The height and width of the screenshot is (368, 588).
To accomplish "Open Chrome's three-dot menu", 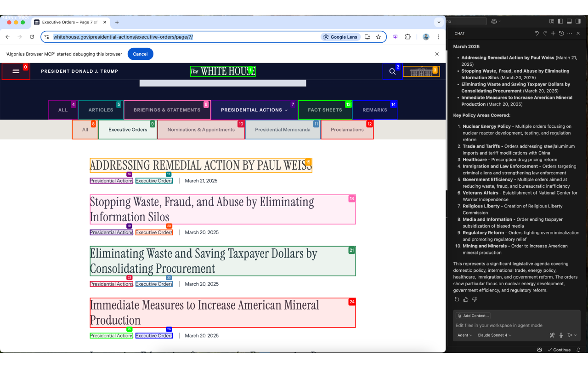I will (x=438, y=37).
